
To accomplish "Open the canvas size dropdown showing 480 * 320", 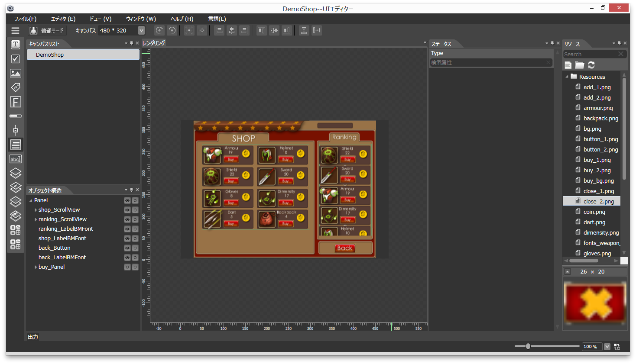I will click(141, 30).
